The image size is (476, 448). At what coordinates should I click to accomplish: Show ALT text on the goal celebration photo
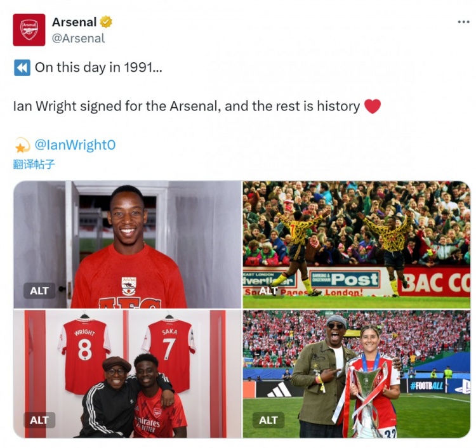point(268,291)
